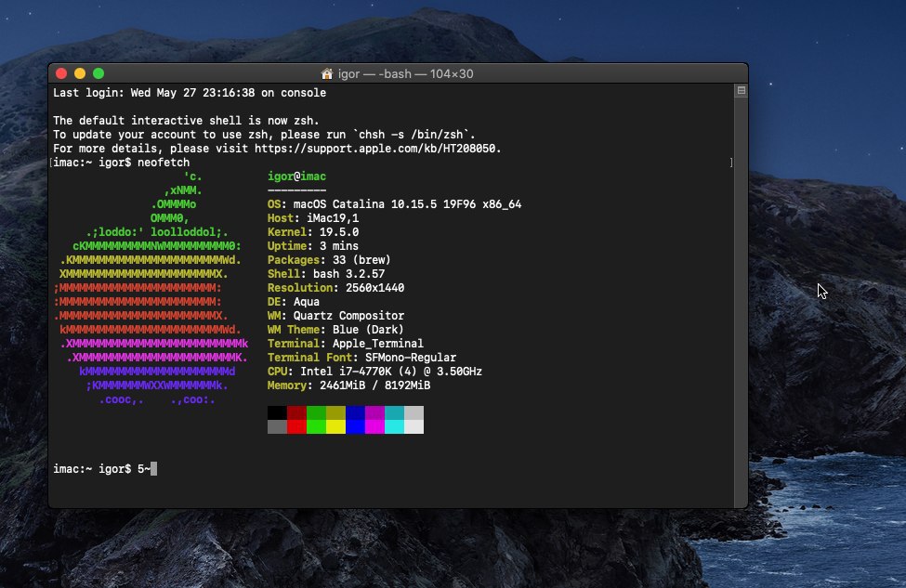Click the dark magenta block in top palette row
Image resolution: width=906 pixels, height=588 pixels.
point(375,412)
